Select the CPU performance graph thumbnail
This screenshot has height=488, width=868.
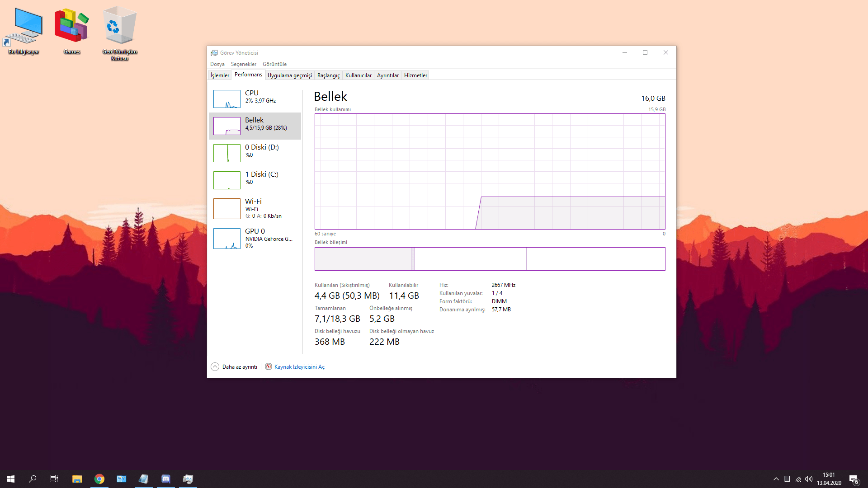click(226, 99)
